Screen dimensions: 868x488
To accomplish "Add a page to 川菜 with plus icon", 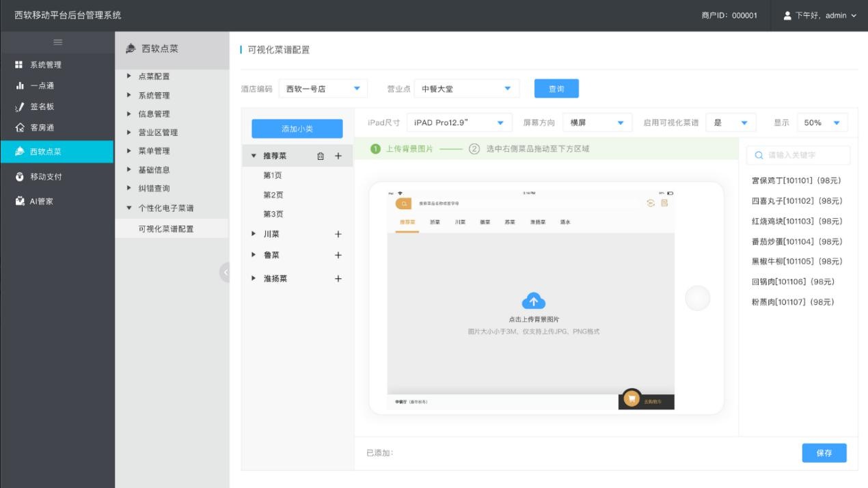I will tap(338, 234).
